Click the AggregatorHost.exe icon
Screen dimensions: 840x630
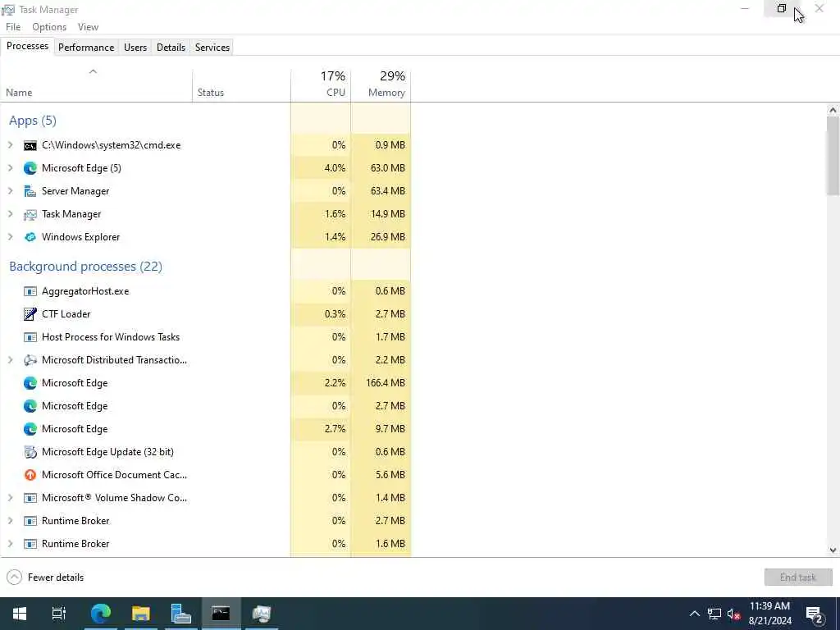(30, 291)
